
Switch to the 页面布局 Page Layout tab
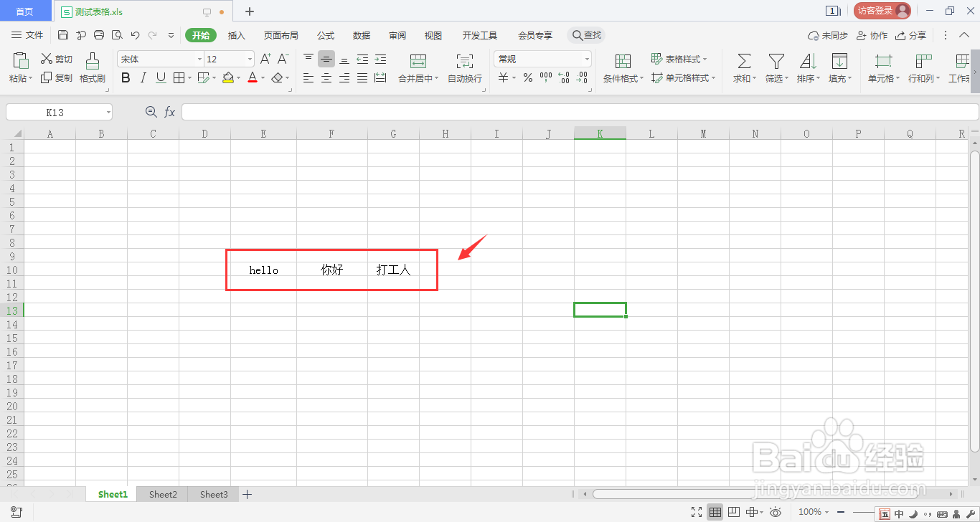pos(281,35)
